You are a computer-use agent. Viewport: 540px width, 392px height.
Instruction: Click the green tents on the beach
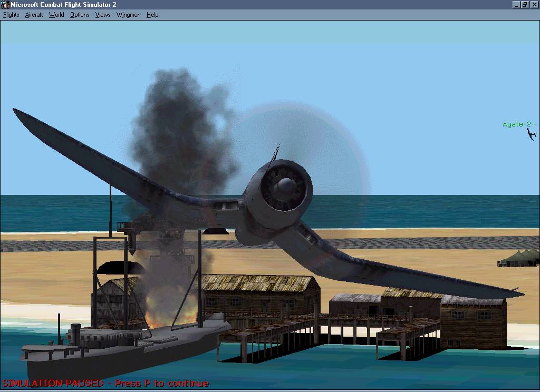pyautogui.click(x=519, y=258)
